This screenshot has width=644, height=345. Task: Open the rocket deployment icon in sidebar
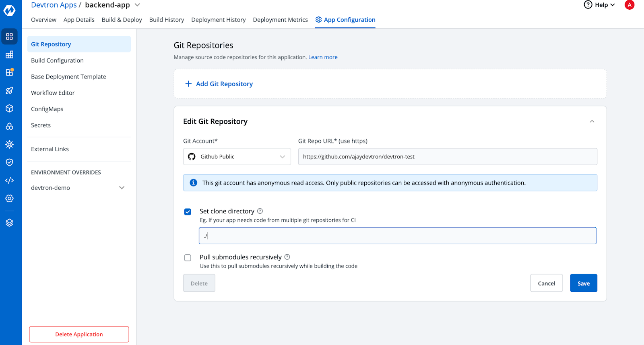coord(9,90)
